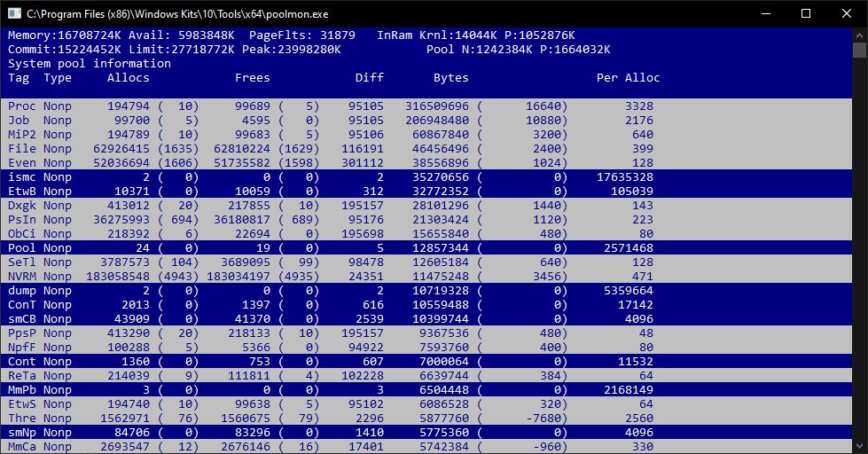Click the 'Frees' column header
Screen dimensions: 868x454
[253, 77]
